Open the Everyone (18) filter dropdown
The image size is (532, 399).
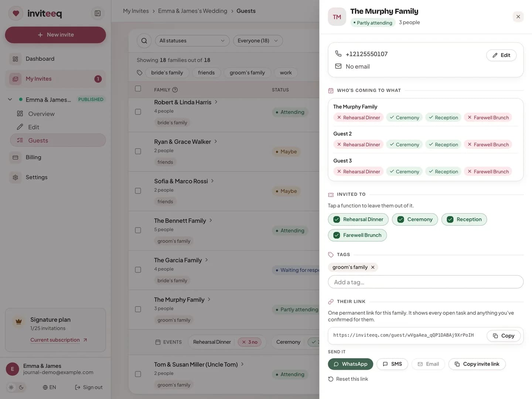258,41
